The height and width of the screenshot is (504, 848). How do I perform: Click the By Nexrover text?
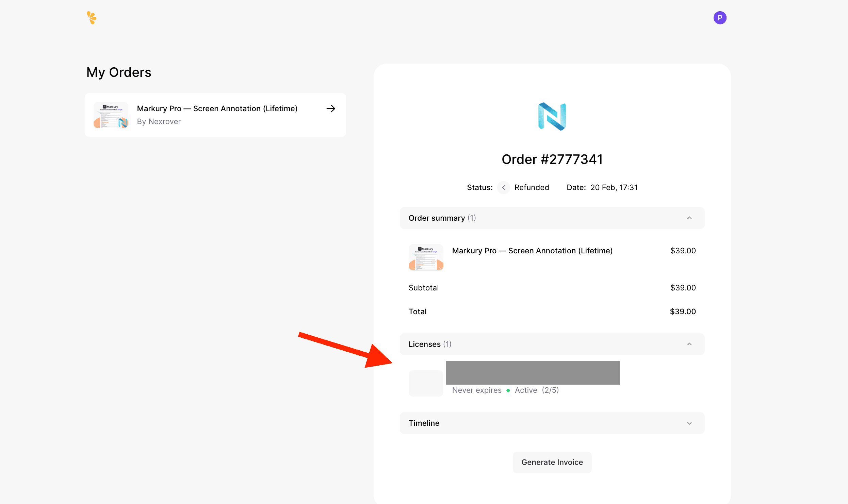point(159,121)
